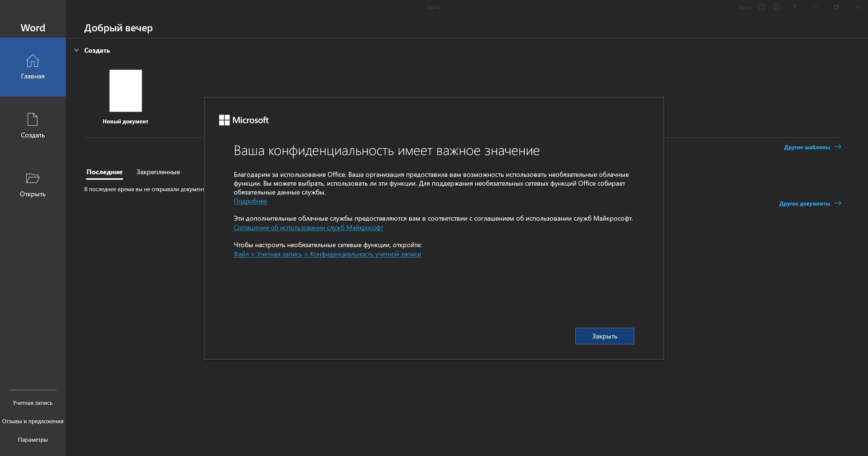Switch to the Закрепленные tab
This screenshot has width=868, height=456.
click(x=158, y=172)
